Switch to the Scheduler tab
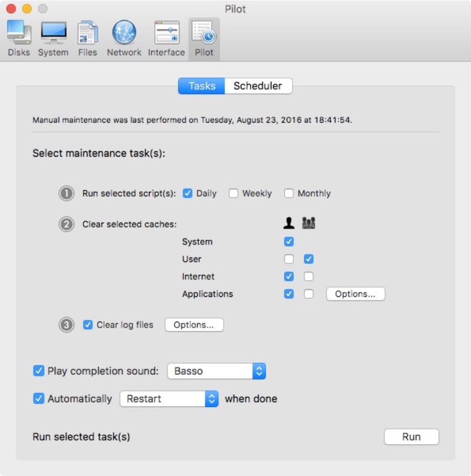The width and height of the screenshot is (471, 476). tap(258, 86)
